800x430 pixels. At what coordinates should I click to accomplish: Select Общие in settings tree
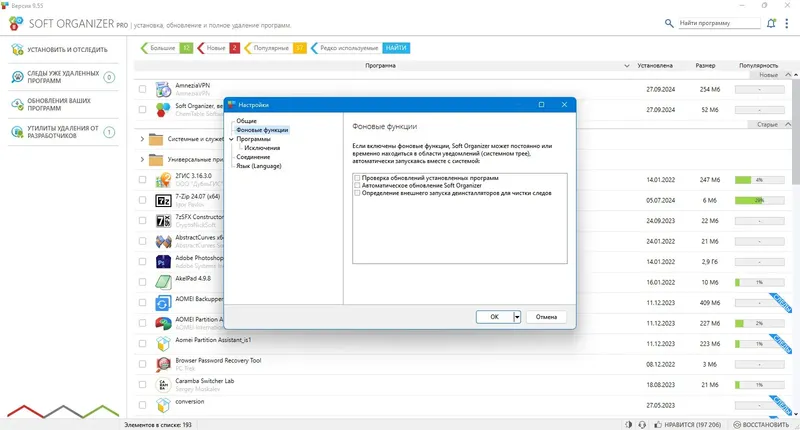(x=246, y=121)
